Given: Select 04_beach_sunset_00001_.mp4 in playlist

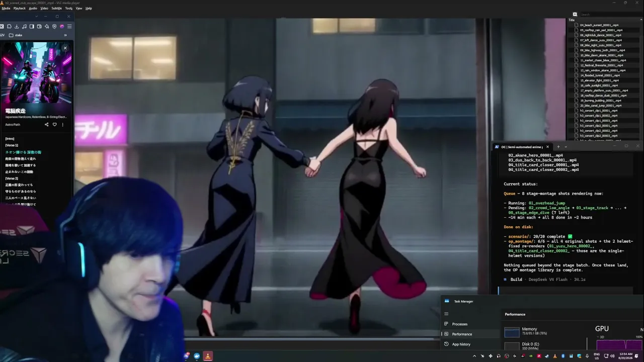Looking at the screenshot, I should [599, 25].
